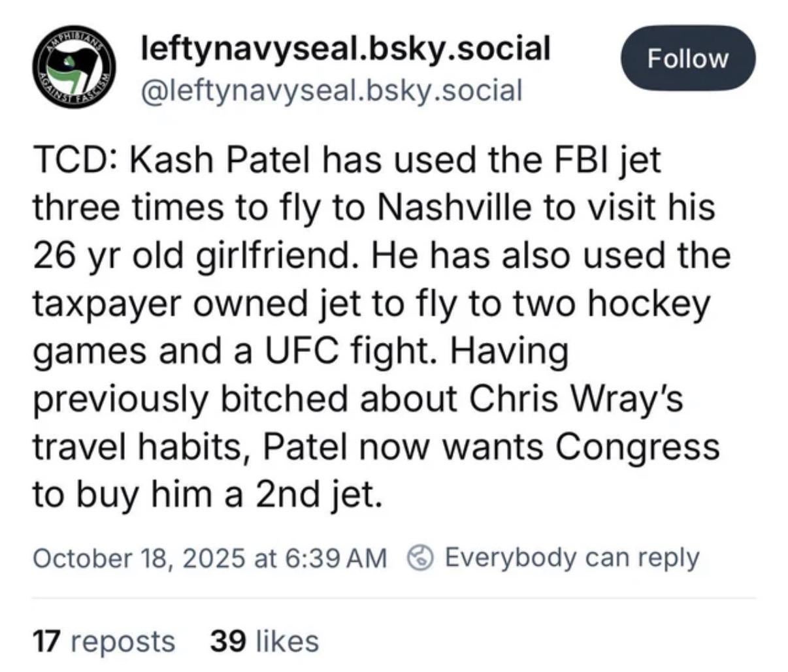Click the post's first line mentioning Kash Patel
The width and height of the screenshot is (788, 672).
tap(346, 159)
